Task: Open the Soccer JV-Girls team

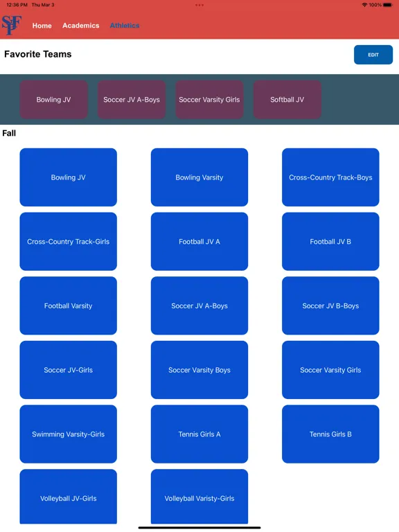Action: (68, 369)
